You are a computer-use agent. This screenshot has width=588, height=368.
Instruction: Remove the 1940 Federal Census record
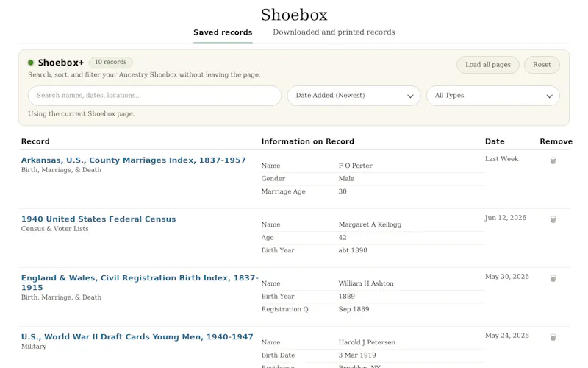pyautogui.click(x=553, y=219)
